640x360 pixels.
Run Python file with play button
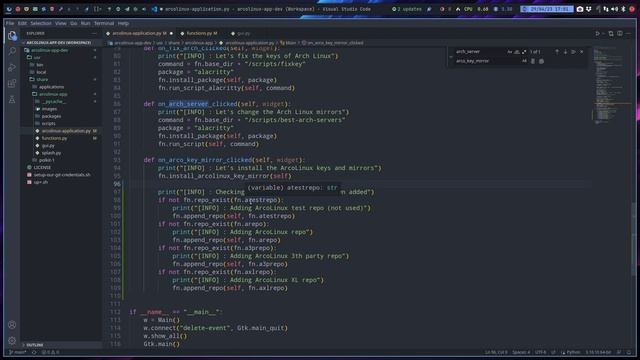598,33
